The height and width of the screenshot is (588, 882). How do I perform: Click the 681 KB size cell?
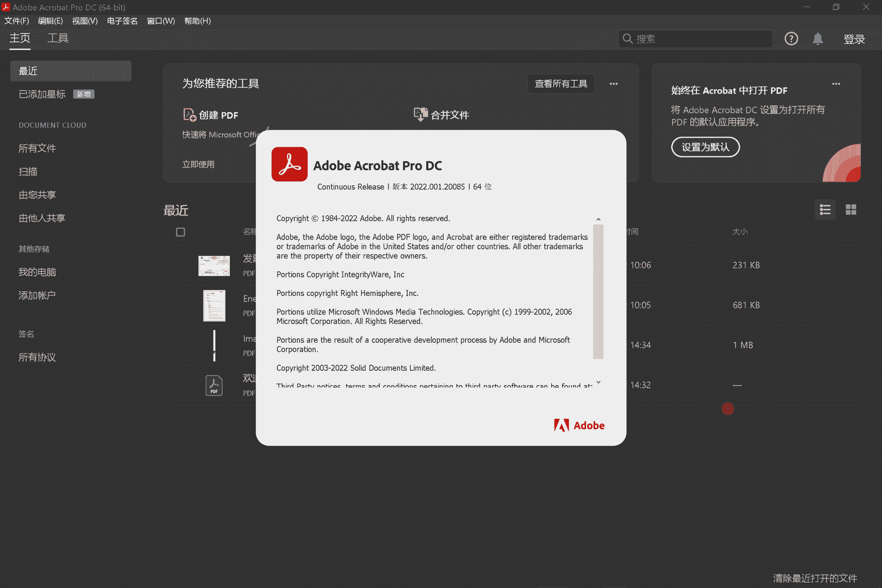(x=746, y=305)
